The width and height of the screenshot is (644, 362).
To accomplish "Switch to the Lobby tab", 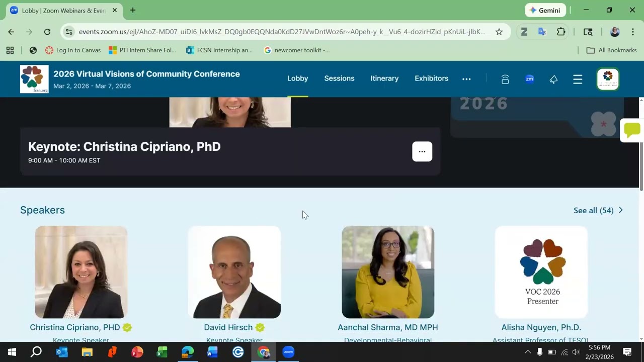I will point(298,78).
